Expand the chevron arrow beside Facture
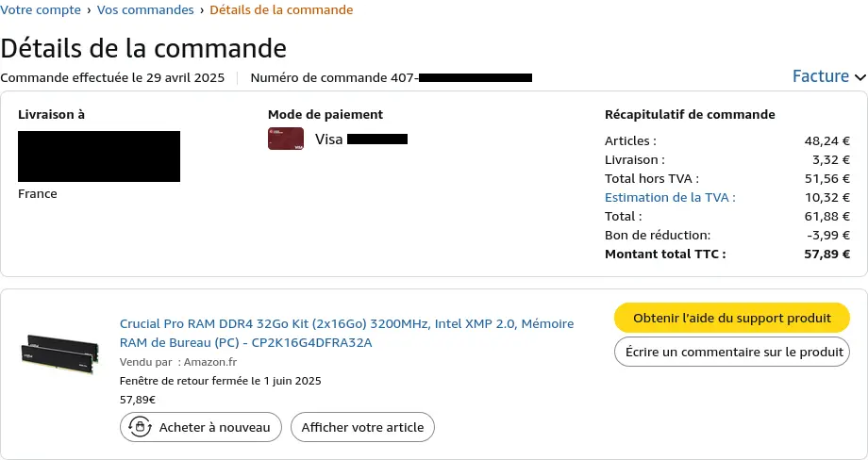The height and width of the screenshot is (460, 868). (x=860, y=77)
